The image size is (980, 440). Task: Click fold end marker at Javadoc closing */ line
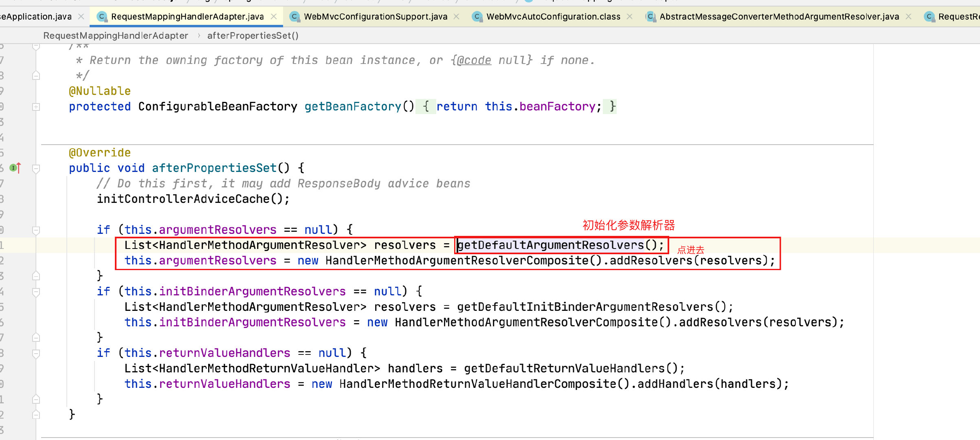[36, 75]
